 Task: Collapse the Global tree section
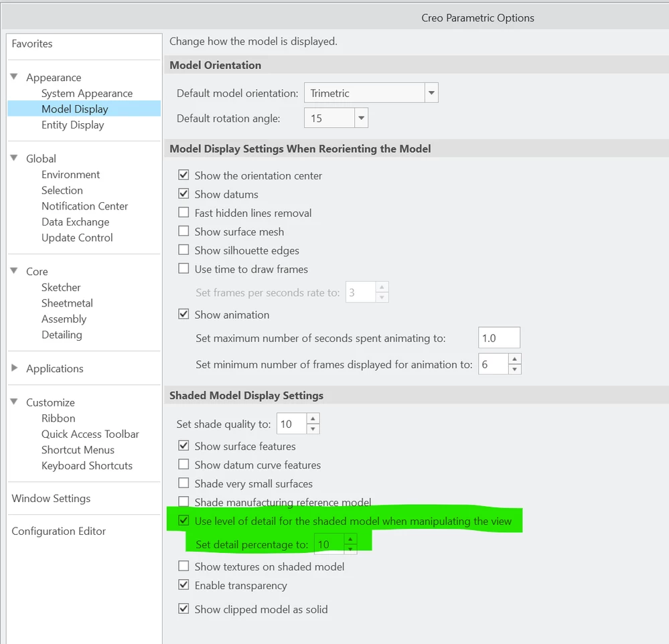(x=14, y=158)
